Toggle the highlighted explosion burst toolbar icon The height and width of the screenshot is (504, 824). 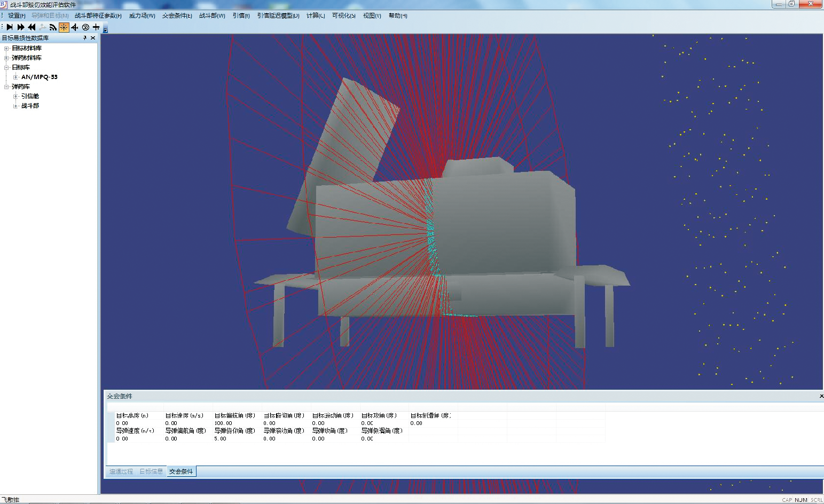coord(64,27)
